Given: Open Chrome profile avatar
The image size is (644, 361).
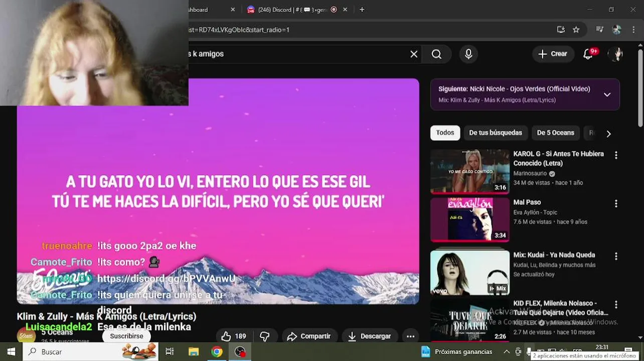Looking at the screenshot, I should tap(616, 30).
